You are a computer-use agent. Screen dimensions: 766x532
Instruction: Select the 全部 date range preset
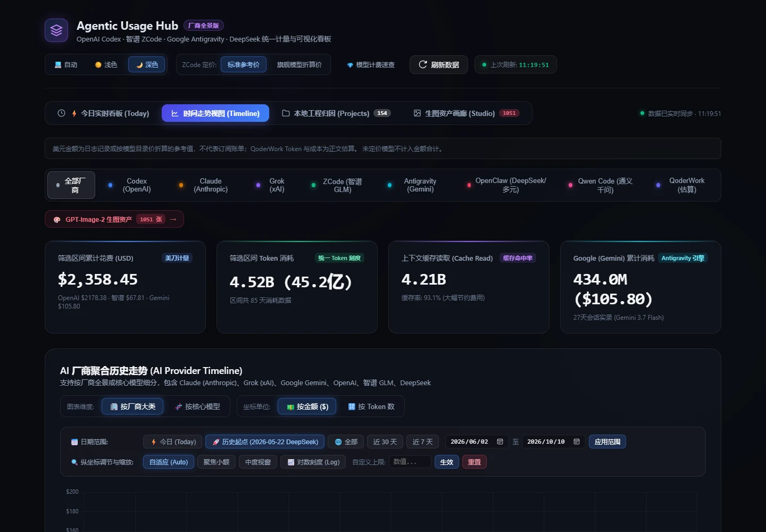coord(346,442)
